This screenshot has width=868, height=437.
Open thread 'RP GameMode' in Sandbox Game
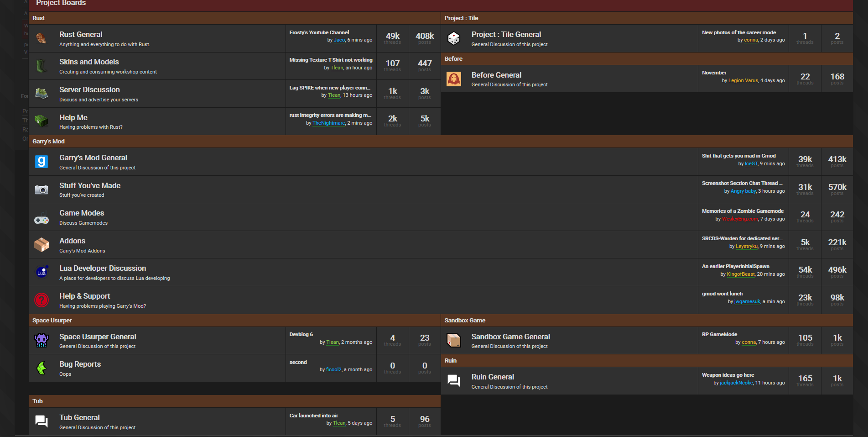(x=719, y=334)
